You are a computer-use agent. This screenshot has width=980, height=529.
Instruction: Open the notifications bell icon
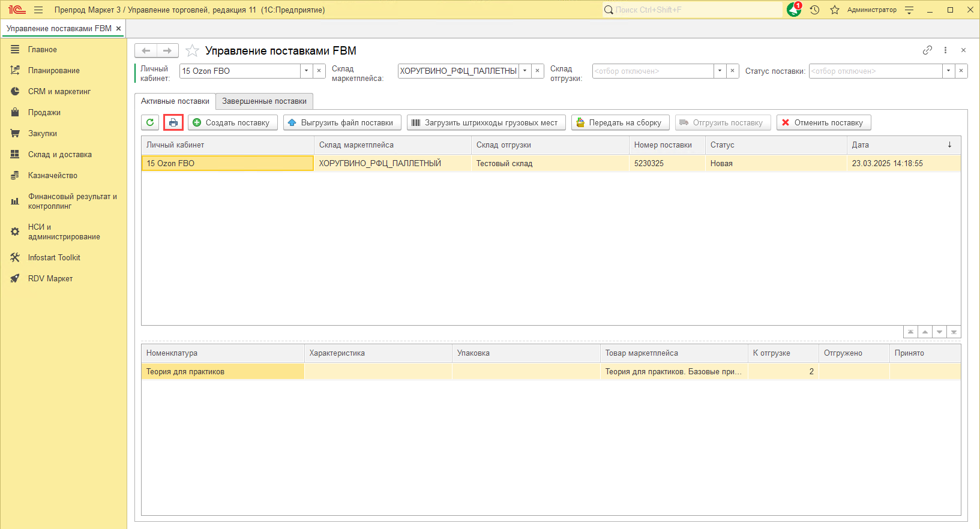[x=794, y=10]
